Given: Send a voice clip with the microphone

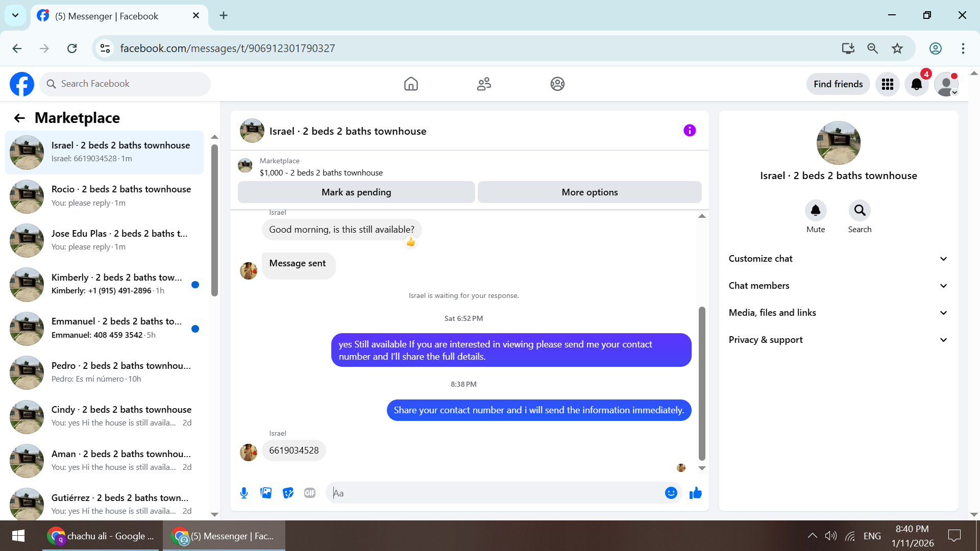Looking at the screenshot, I should [x=244, y=493].
